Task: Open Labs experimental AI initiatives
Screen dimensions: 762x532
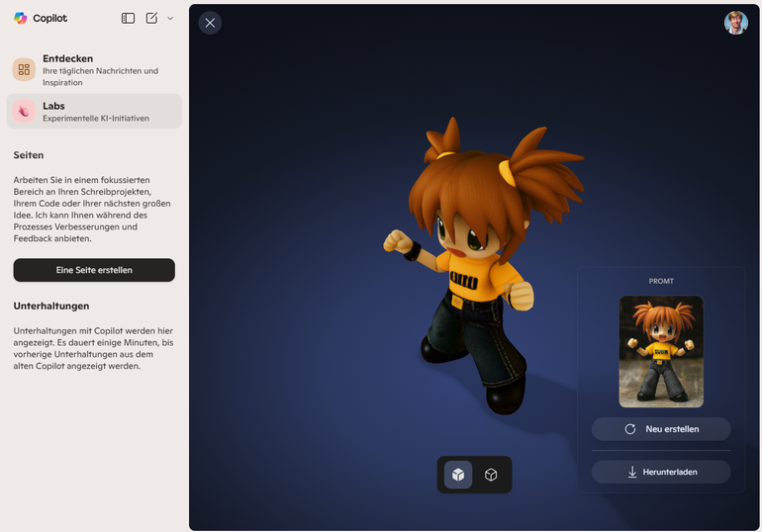Action: click(94, 111)
